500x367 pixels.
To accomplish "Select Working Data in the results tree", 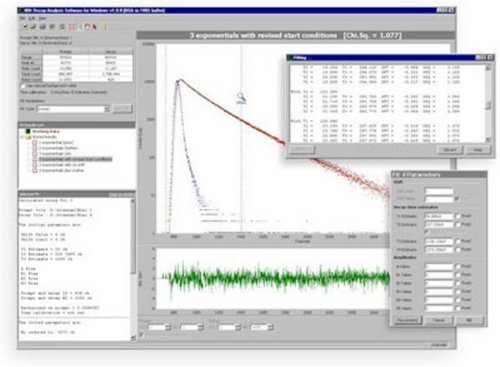I will (46, 132).
